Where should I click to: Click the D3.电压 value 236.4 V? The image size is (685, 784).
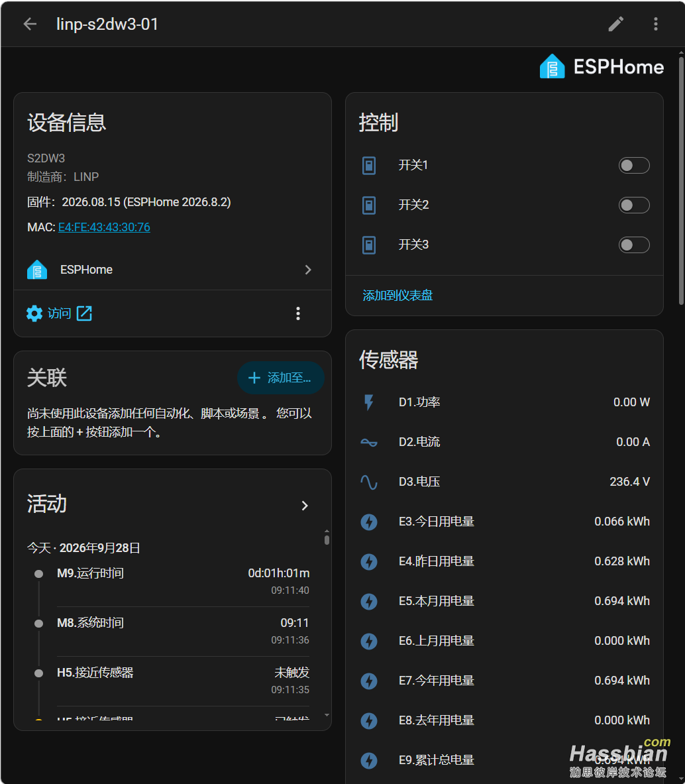629,482
